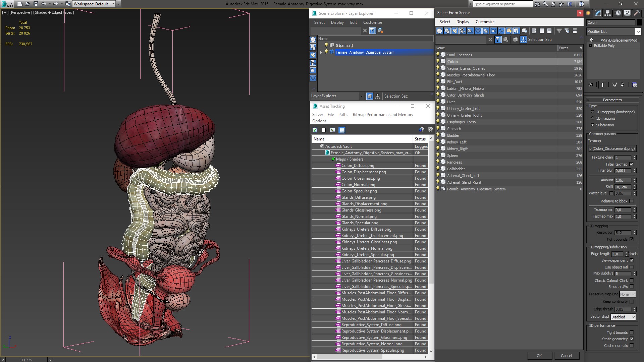Toggle Display Geometry filter in Select From Scene
Screen dimensions: 644x362
pos(439,31)
